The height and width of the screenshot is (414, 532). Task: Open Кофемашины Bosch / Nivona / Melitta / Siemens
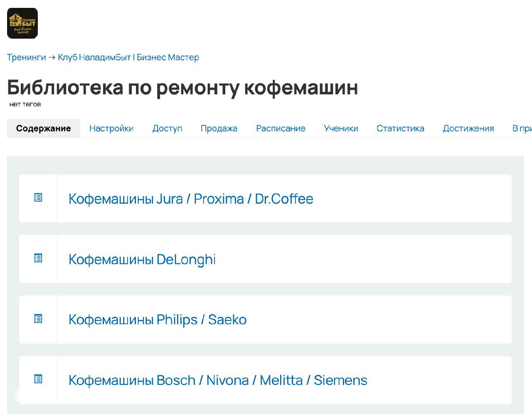(218, 380)
